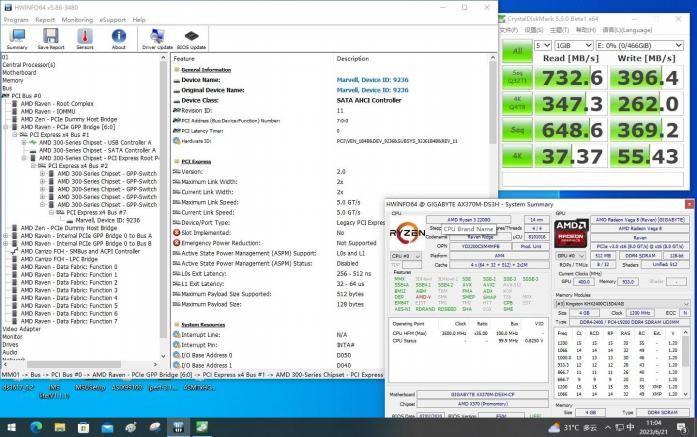Open the Summary toolbar icon
The width and height of the screenshot is (697, 437).
17,38
